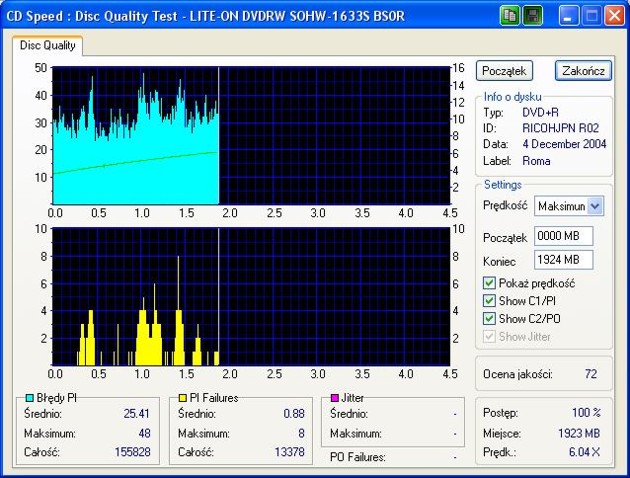Click the Początek 0000 MB input field
The image size is (630, 478).
click(563, 236)
